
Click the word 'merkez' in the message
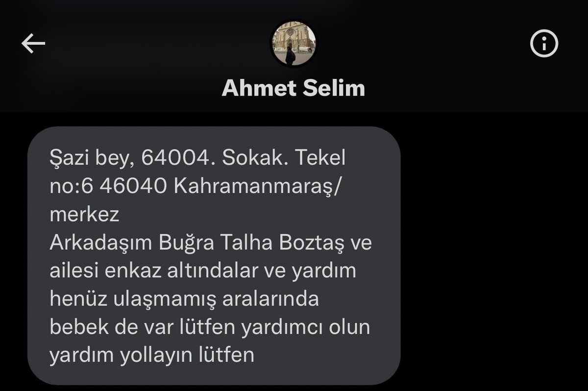coord(84,214)
